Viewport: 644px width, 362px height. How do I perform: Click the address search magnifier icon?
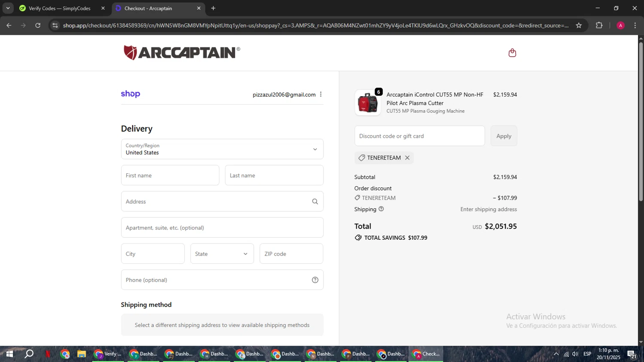click(315, 202)
